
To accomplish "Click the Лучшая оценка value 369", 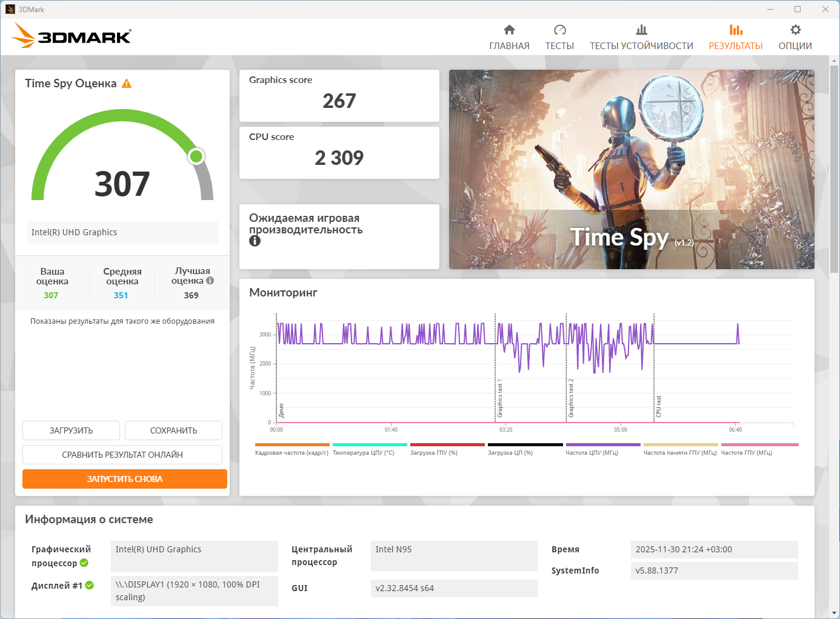I will (x=192, y=295).
